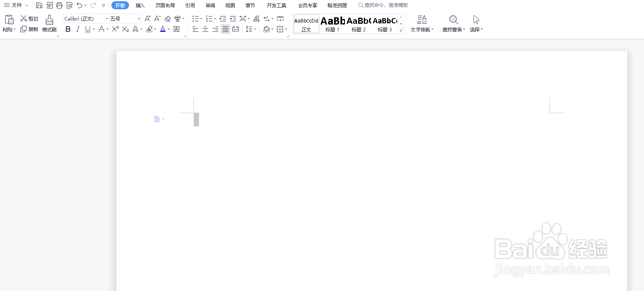Screen dimensions: 644x291
Task: Toggle strikethrough text formatting
Action: (x=101, y=29)
